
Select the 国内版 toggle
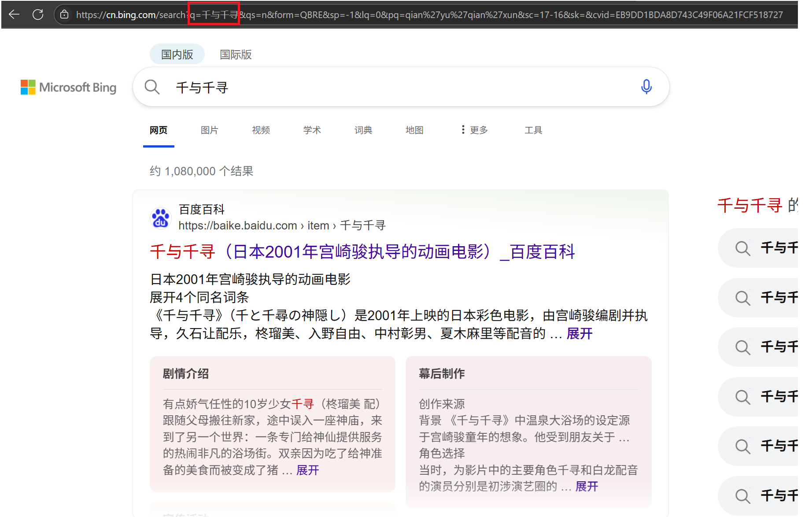[177, 54]
